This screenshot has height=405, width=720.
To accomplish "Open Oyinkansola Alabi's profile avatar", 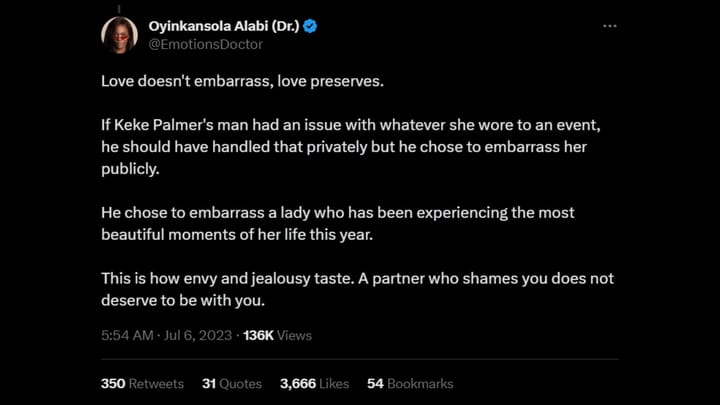I will [x=119, y=35].
